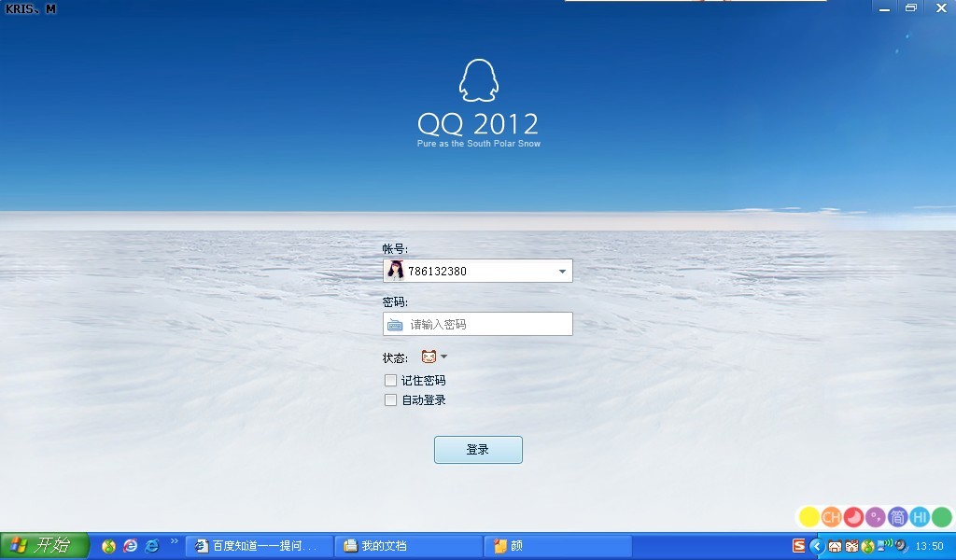
Task: Expand the quick launch chevron on the taskbar
Action: pyautogui.click(x=176, y=544)
